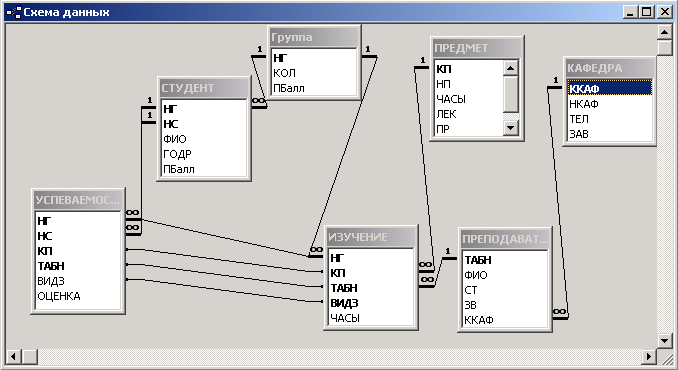Select the ИЗУЧЕНИЕ table header
Image resolution: width=678 pixels, height=370 pixels.
371,237
